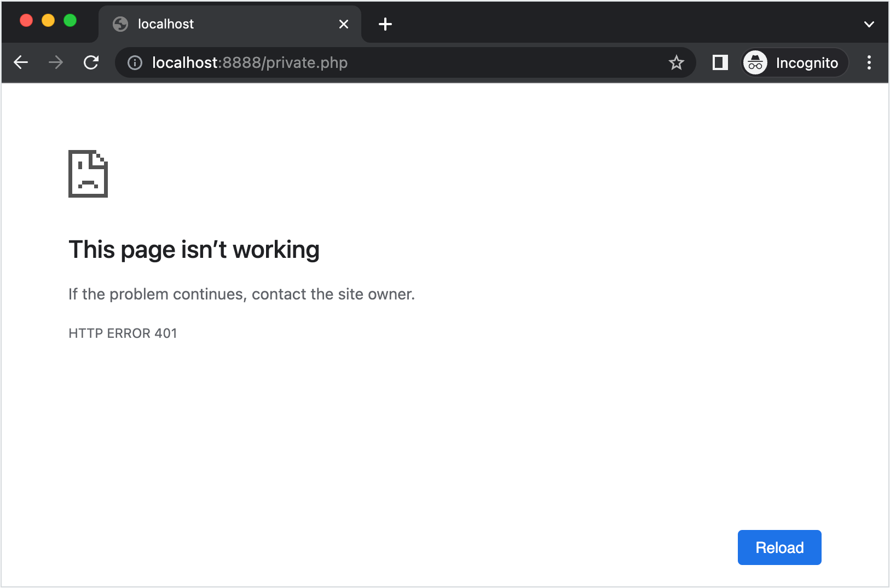Click the globe favicon on the localhost tab
This screenshot has width=890, height=588.
[120, 24]
